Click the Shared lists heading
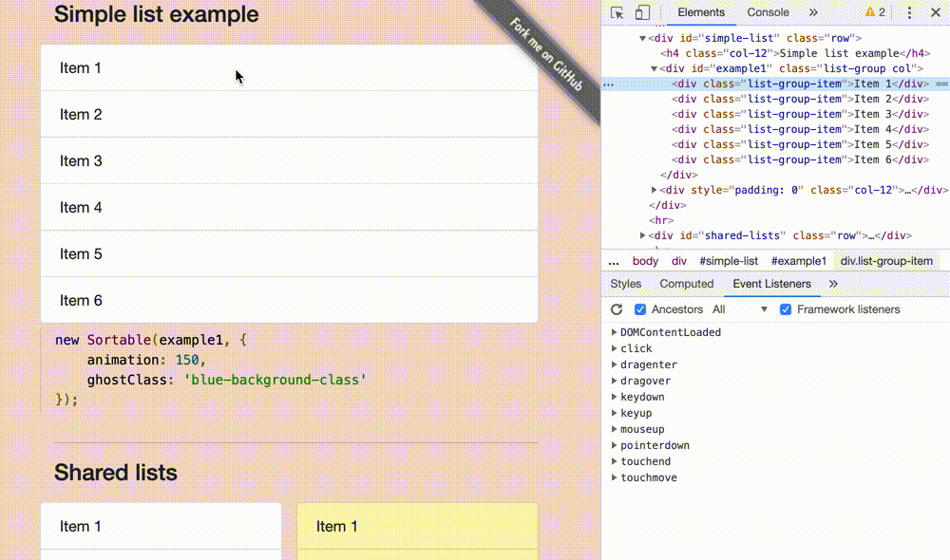Image resolution: width=950 pixels, height=560 pixels. pos(116,473)
